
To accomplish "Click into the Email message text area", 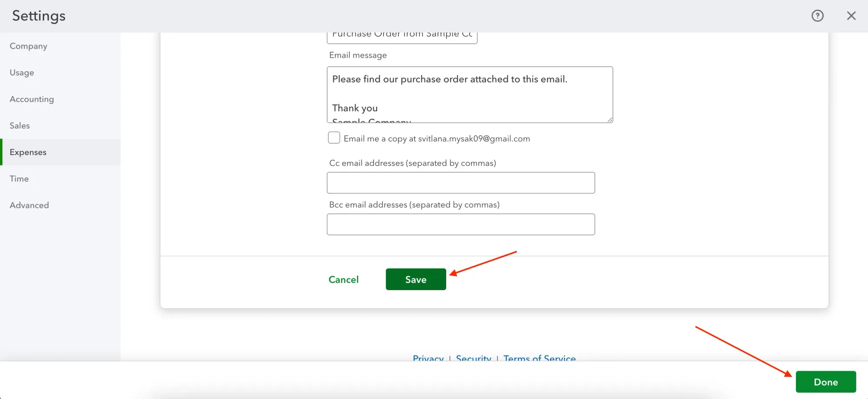I will tap(469, 95).
